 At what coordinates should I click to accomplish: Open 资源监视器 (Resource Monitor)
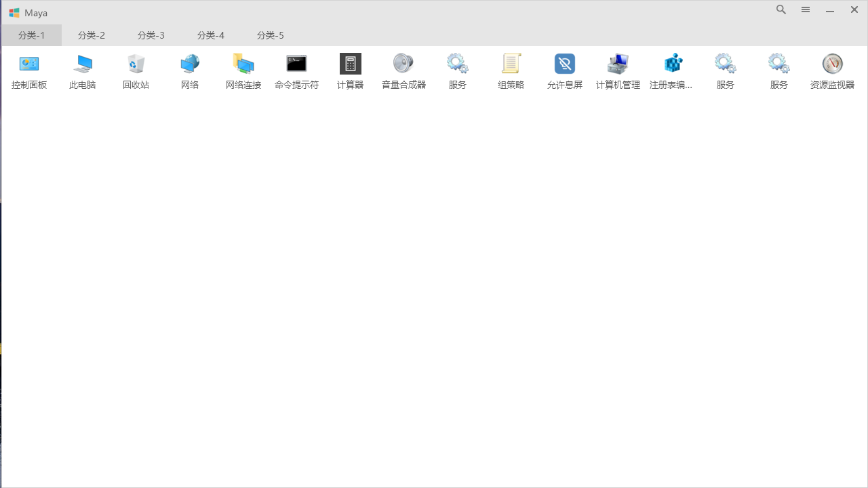pyautogui.click(x=832, y=70)
